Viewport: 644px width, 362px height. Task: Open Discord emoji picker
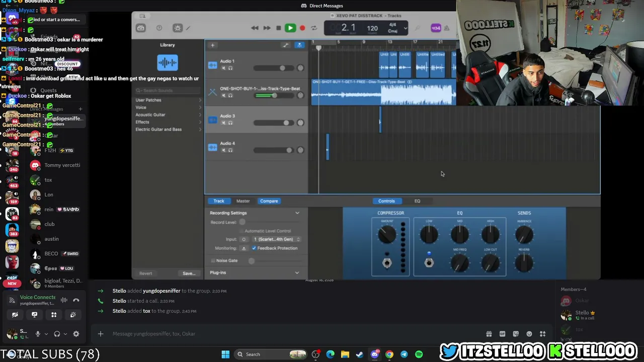point(529,334)
